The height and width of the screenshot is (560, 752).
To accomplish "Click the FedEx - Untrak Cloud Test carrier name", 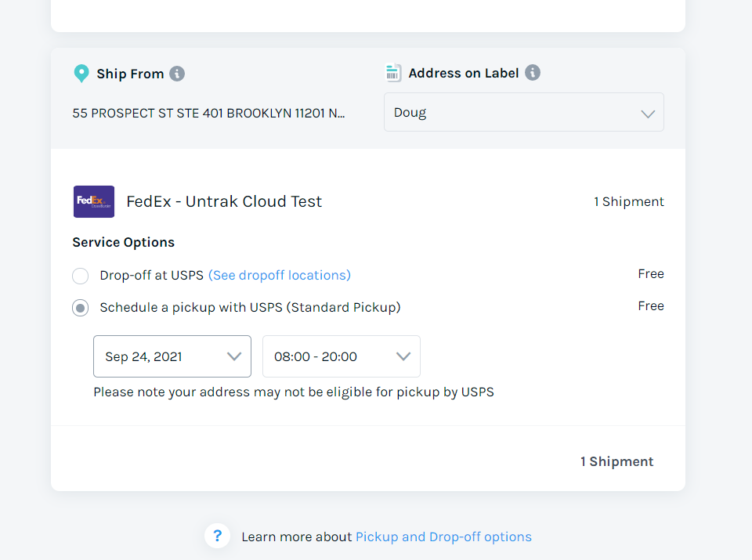I will (x=224, y=201).
